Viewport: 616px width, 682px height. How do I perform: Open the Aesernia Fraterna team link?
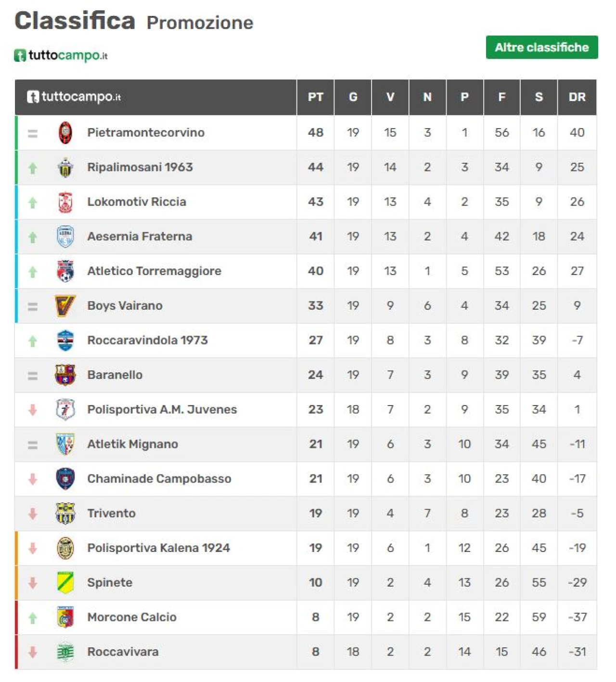point(140,236)
